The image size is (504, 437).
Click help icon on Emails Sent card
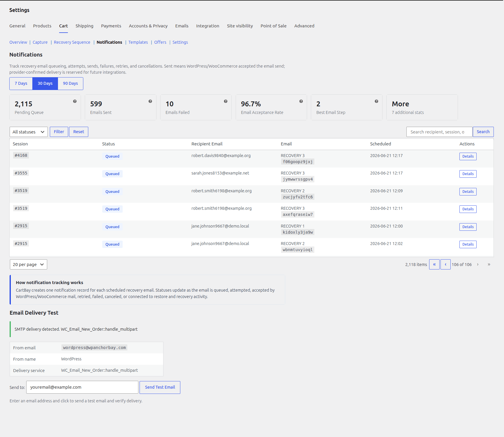coord(150,101)
